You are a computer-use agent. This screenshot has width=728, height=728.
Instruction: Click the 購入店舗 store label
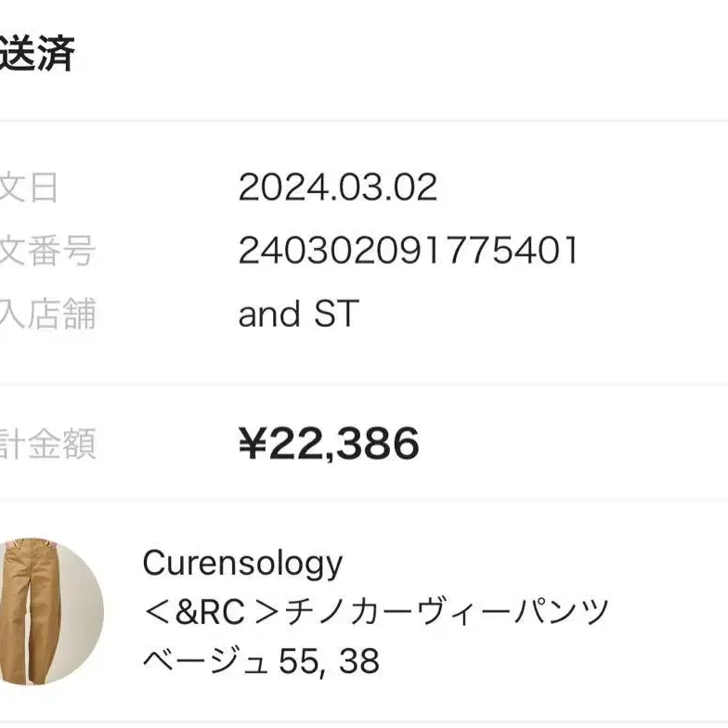46,314
